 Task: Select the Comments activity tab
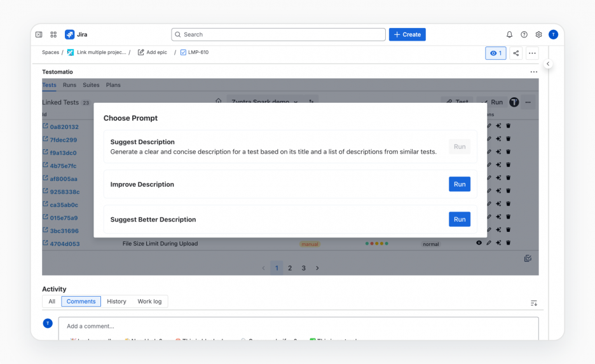[81, 302]
